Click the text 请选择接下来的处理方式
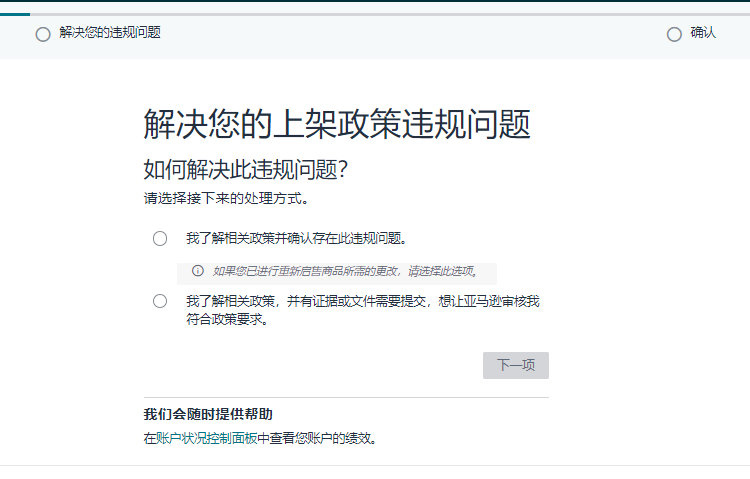The height and width of the screenshot is (479, 750). pyautogui.click(x=226, y=198)
